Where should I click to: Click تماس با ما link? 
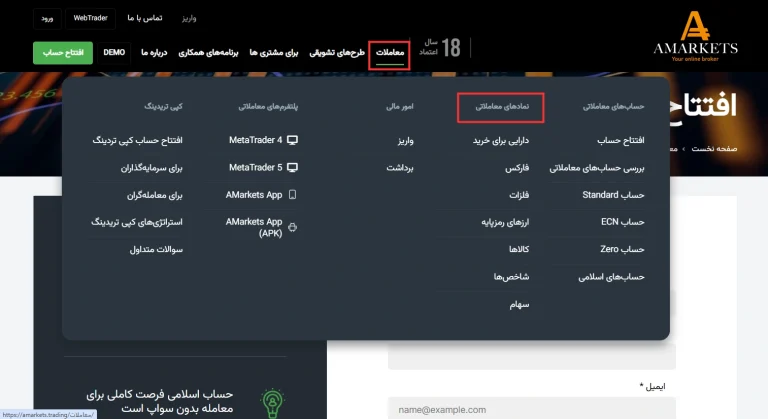[144, 18]
